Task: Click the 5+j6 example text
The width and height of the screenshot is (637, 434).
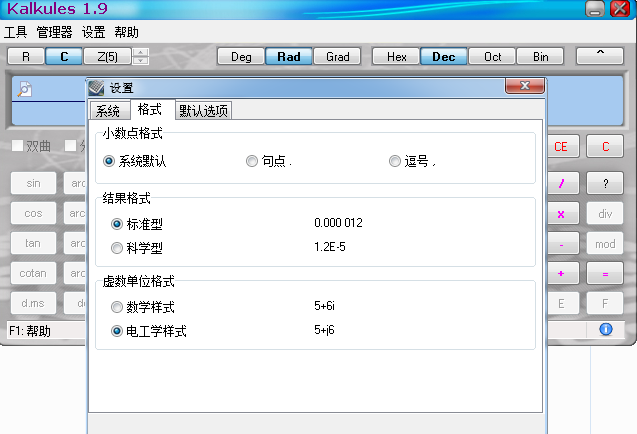Action: (x=324, y=330)
